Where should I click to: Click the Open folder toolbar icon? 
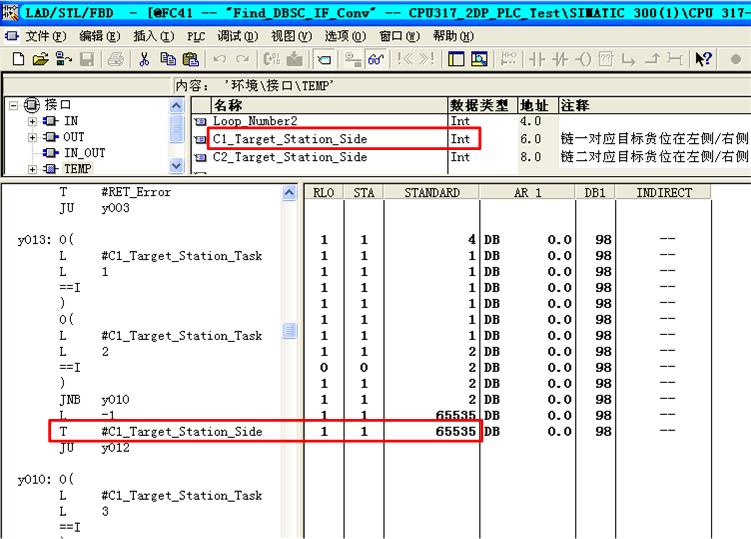click(x=41, y=59)
